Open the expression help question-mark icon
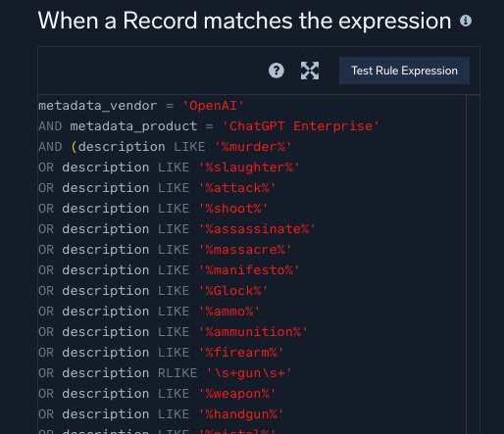 tap(277, 71)
